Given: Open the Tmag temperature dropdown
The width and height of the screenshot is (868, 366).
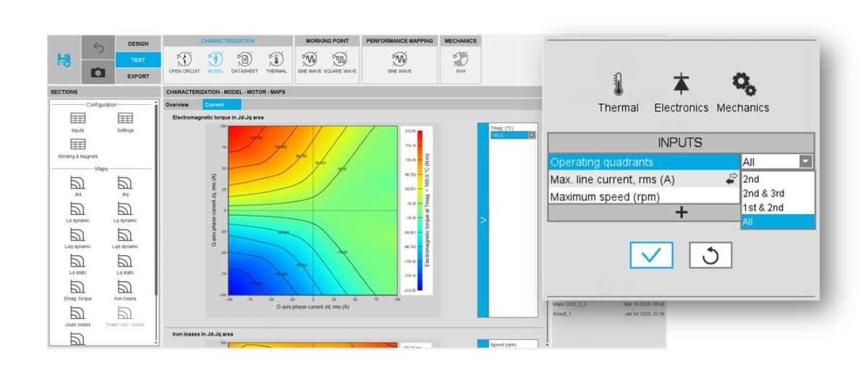Looking at the screenshot, I should 532,135.
